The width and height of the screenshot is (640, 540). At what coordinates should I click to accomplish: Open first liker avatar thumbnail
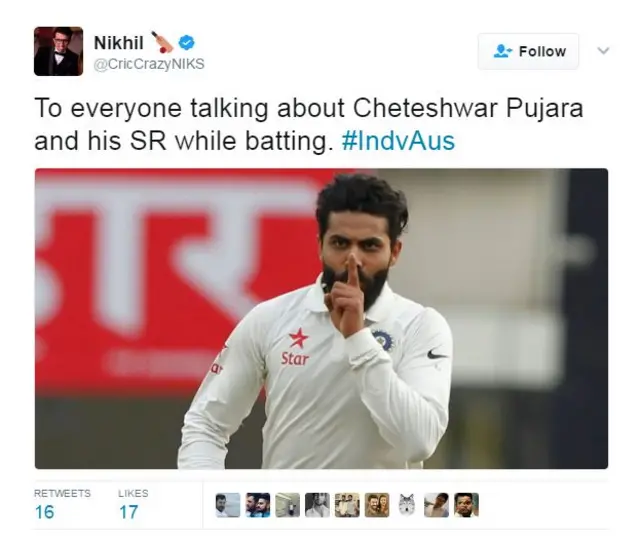coord(228,505)
